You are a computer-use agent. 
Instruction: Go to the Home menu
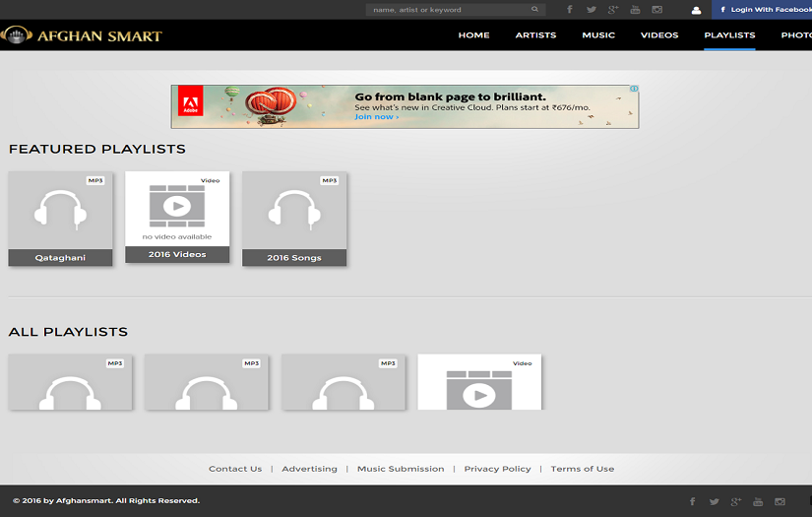(x=473, y=35)
